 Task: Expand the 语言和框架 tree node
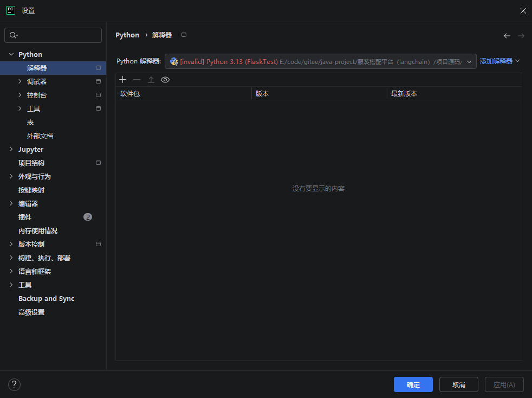(11, 271)
